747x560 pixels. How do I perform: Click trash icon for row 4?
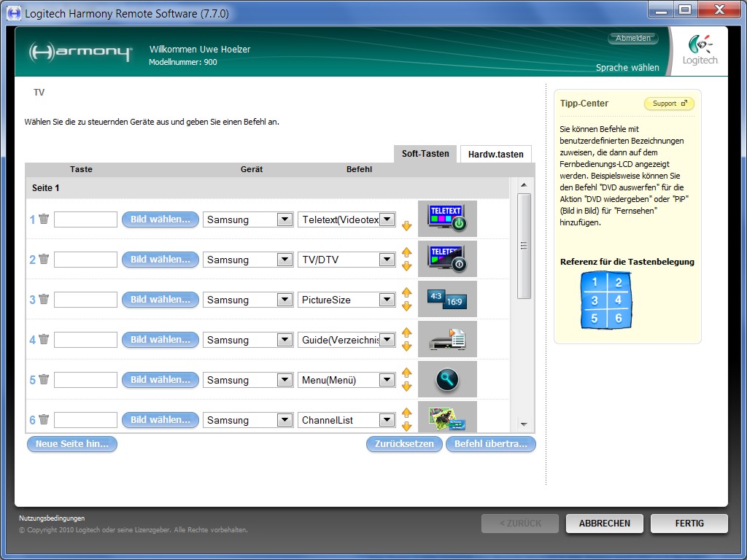tap(44, 339)
